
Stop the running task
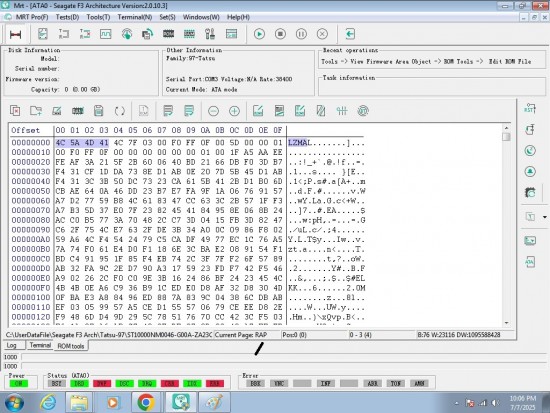pyautogui.click(x=280, y=34)
